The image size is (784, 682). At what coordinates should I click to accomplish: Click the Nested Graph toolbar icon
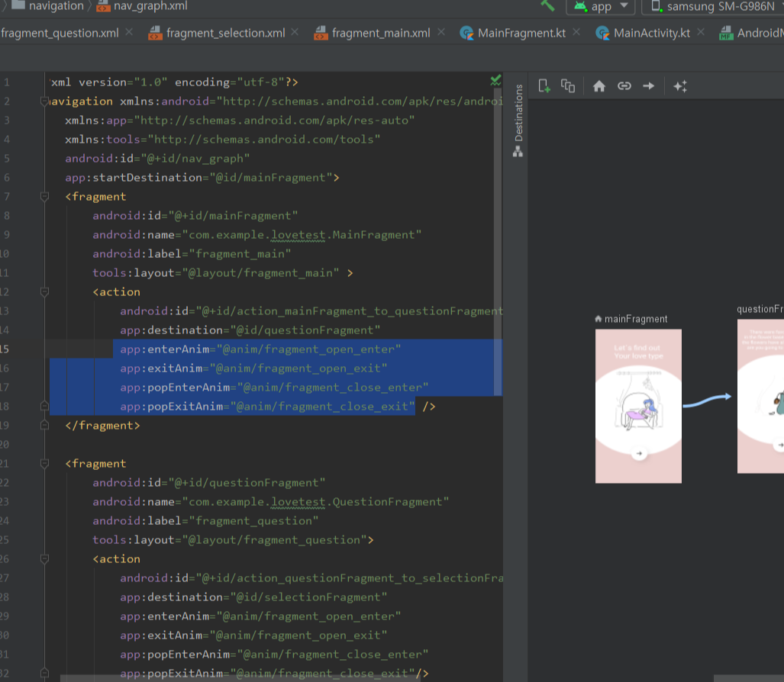[568, 86]
